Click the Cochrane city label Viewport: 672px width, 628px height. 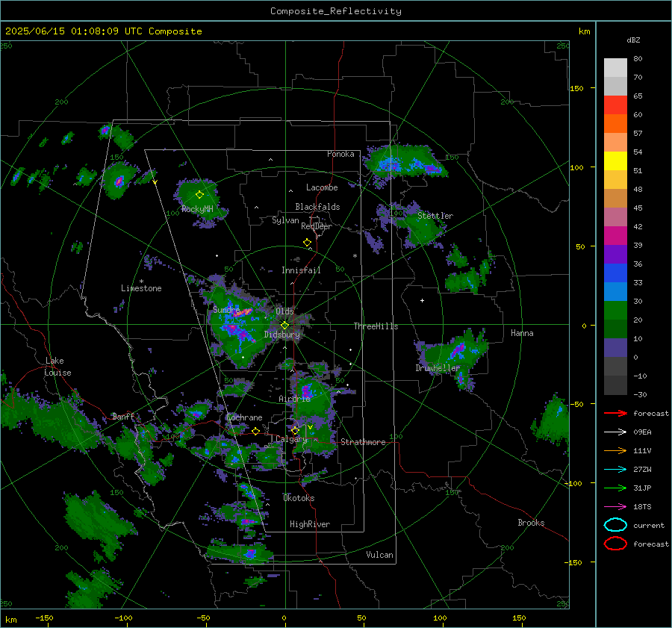[x=244, y=417]
